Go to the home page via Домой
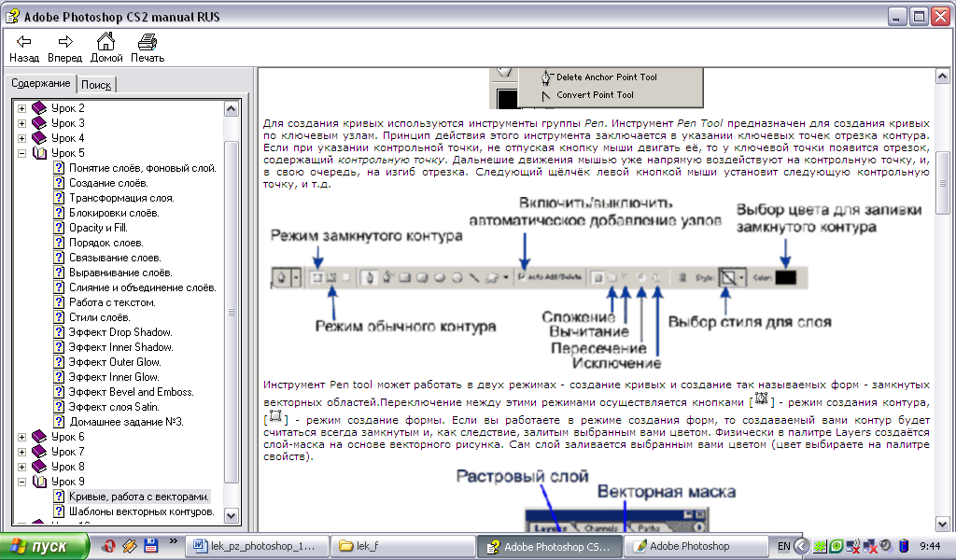 [106, 49]
